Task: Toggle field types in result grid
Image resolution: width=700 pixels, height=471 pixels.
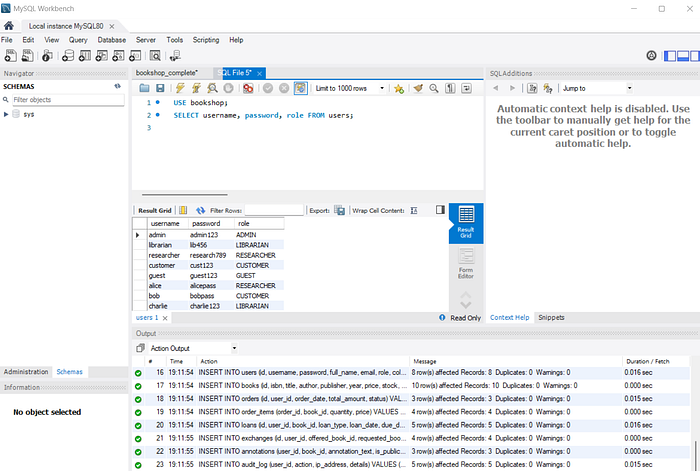Action: [x=183, y=210]
